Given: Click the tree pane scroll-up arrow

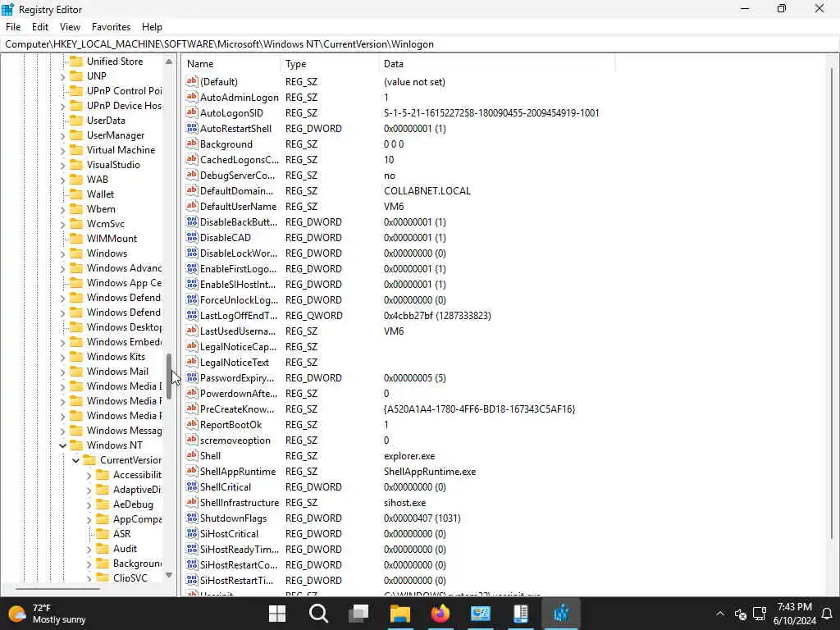Looking at the screenshot, I should coord(169,62).
